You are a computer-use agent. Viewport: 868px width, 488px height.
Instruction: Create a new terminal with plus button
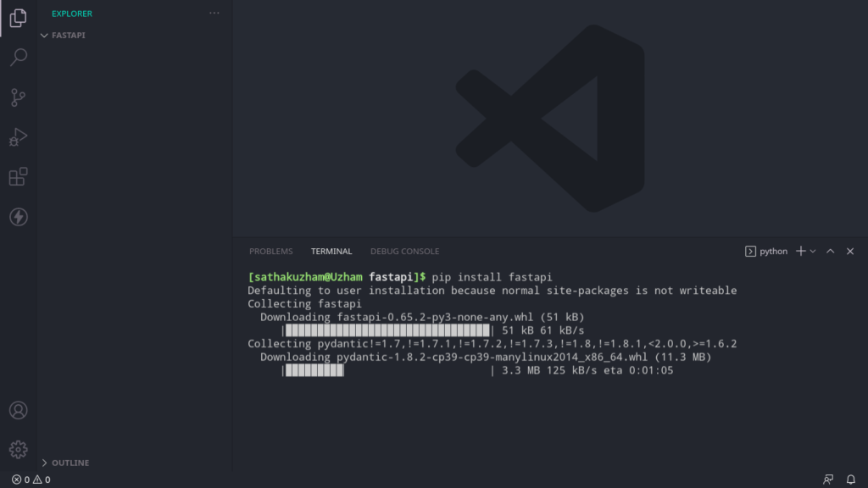801,251
